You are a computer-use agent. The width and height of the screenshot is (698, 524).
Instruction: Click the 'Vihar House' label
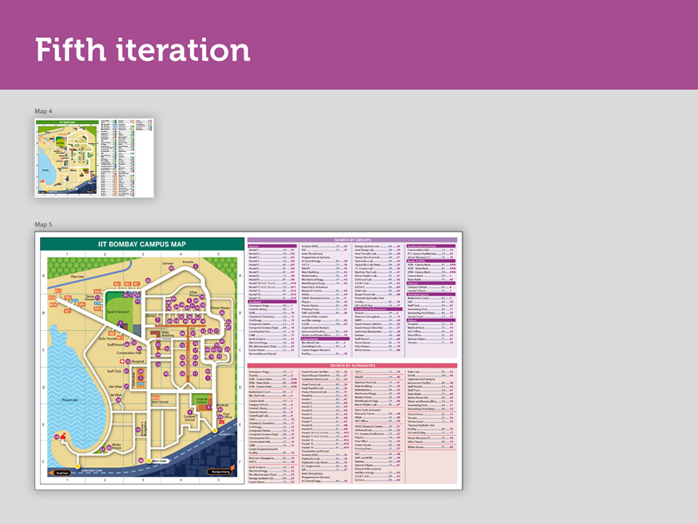click(x=194, y=293)
